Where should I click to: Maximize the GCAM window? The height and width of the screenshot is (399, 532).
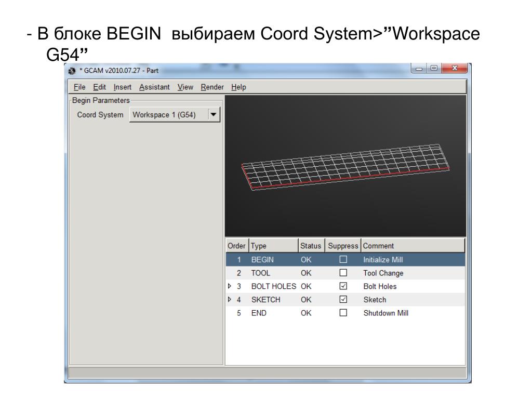(434, 68)
